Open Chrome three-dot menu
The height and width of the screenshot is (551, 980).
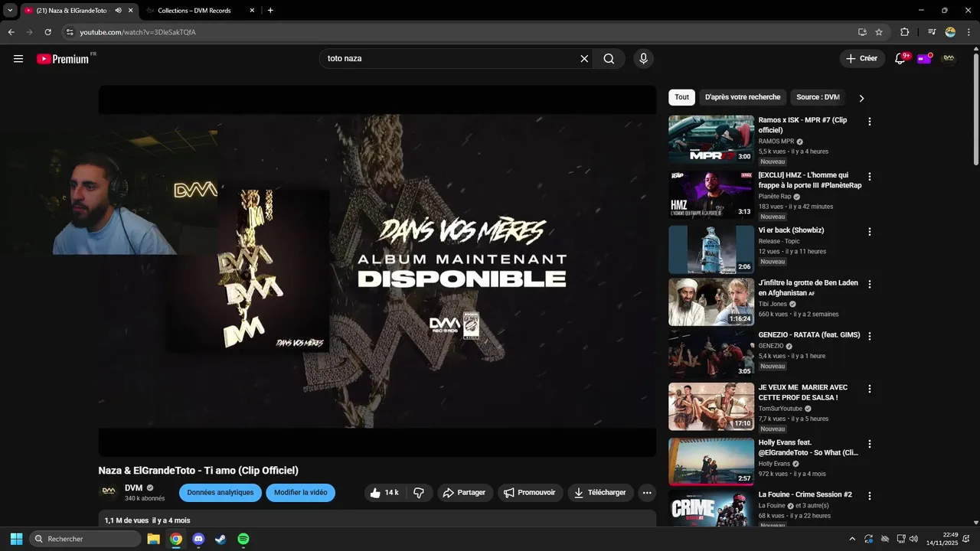click(x=969, y=32)
